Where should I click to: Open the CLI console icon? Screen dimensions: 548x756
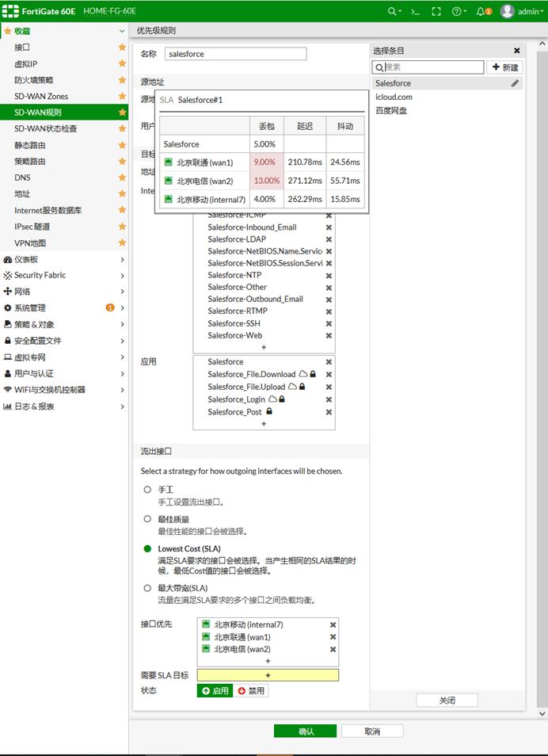[x=414, y=12]
